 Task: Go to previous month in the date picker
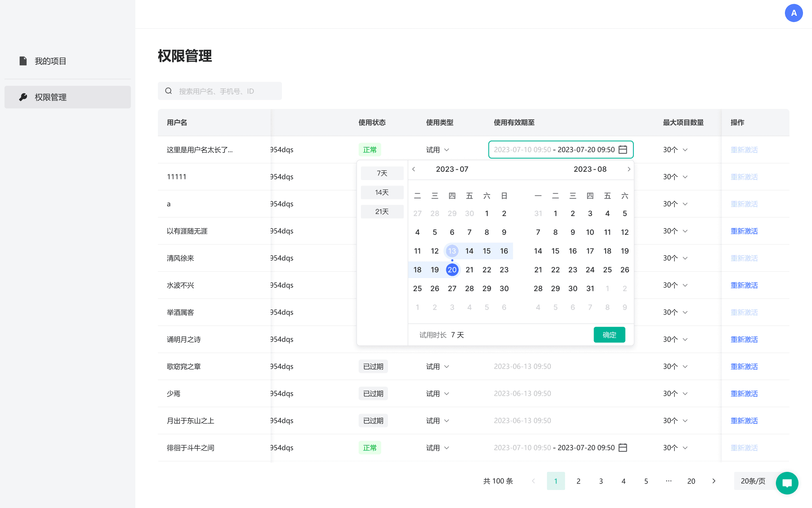tap(414, 169)
